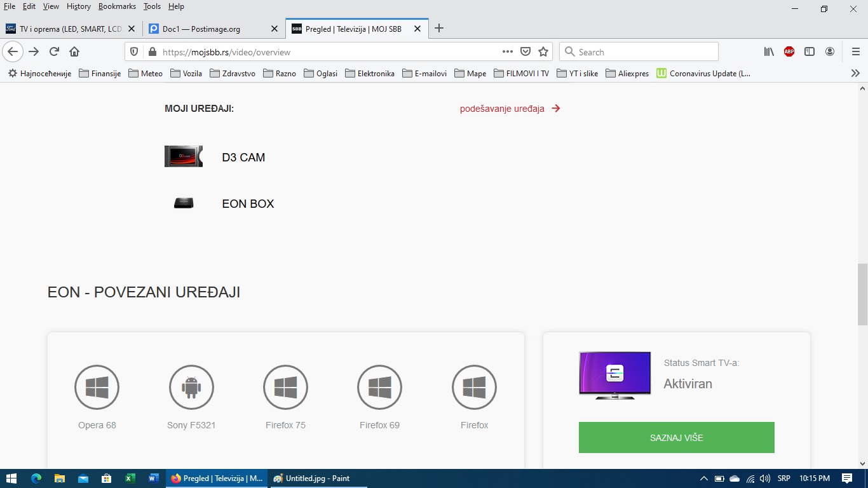Open the FILMOVI I TV bookmark folder
Viewport: 868px width, 488px height.
[x=521, y=73]
